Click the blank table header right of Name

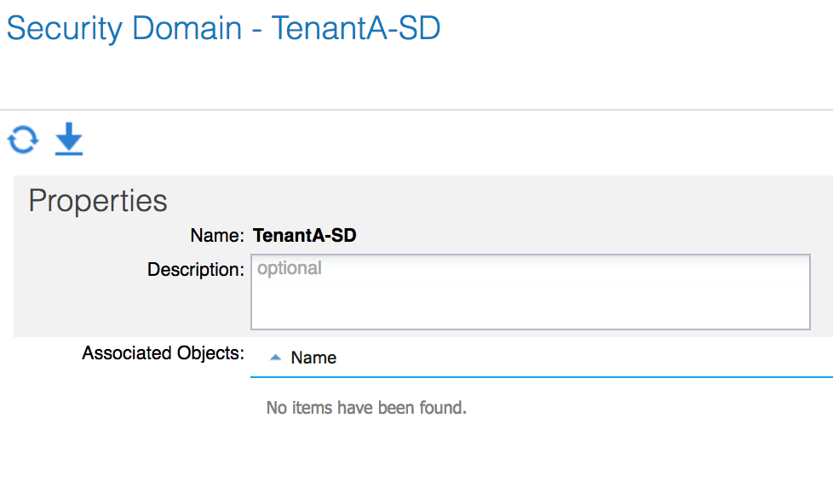click(x=584, y=358)
